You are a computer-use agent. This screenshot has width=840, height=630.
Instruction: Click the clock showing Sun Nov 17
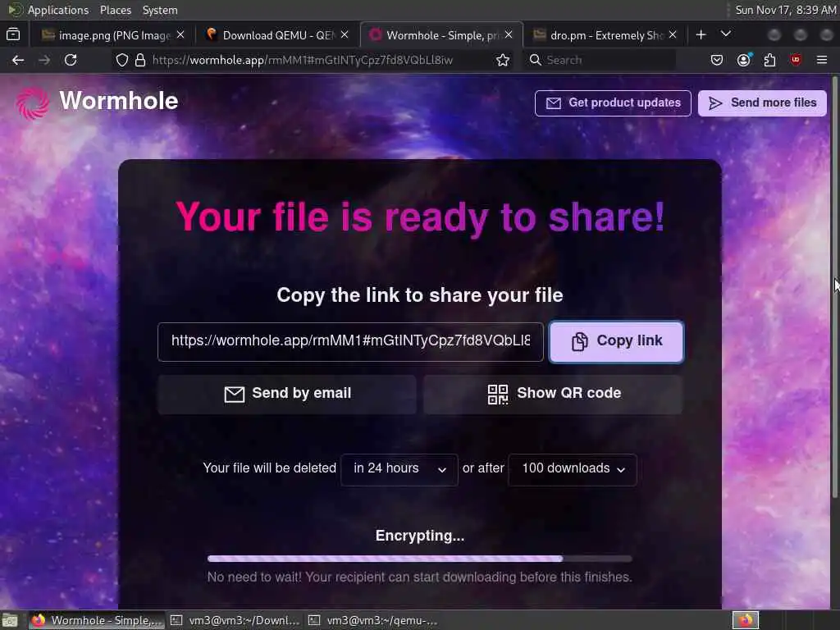785,10
